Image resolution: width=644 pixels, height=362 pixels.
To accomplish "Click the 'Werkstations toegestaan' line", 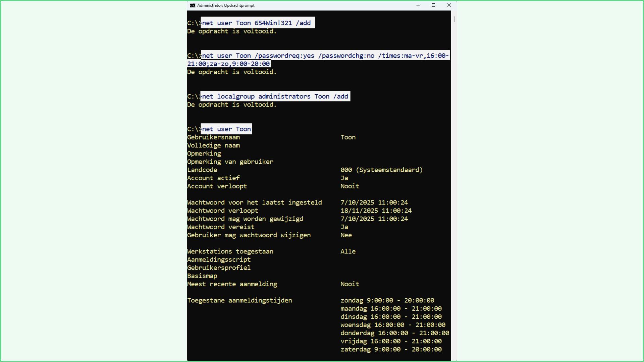I will tap(230, 251).
